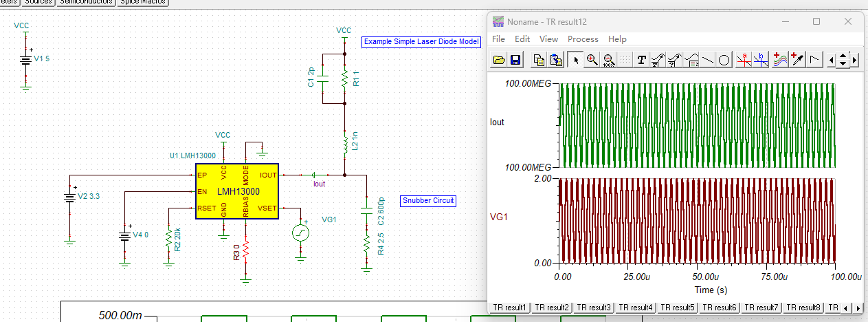Image resolution: width=868 pixels, height=322 pixels.
Task: Click the Add curve icon with the red plus
Action: [x=780, y=60]
